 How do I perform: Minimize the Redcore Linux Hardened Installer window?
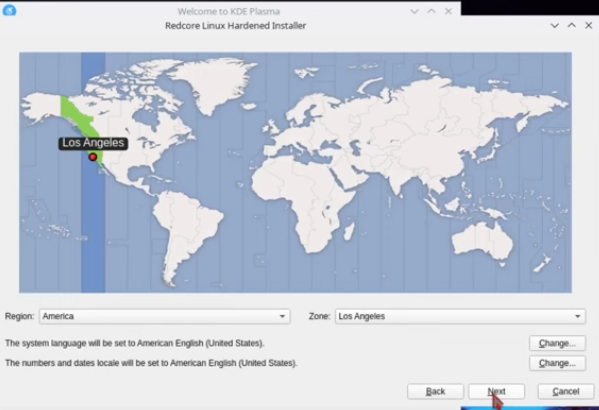point(554,26)
